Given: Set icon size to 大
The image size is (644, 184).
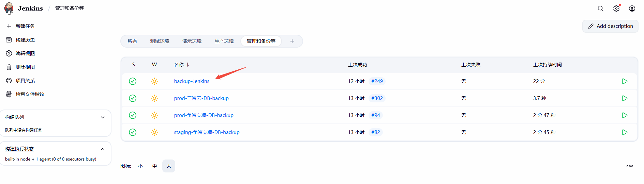Looking at the screenshot, I should pyautogui.click(x=169, y=166).
